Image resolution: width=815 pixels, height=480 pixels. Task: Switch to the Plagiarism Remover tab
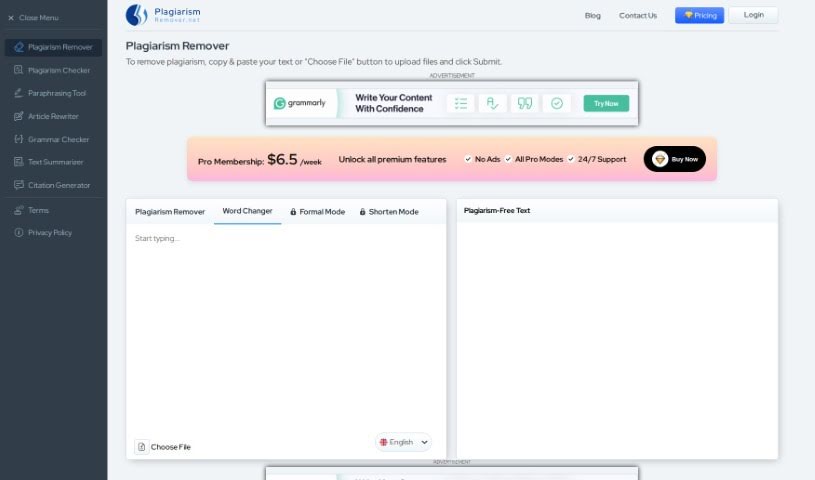pos(170,212)
